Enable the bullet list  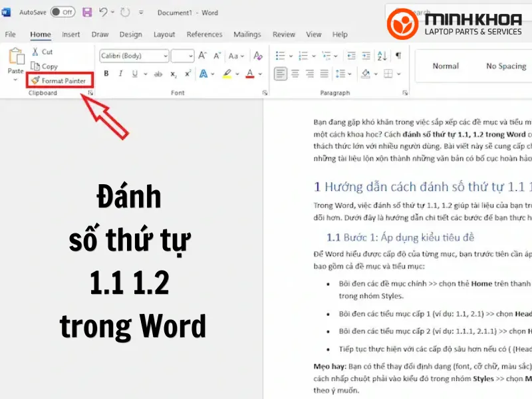point(280,55)
